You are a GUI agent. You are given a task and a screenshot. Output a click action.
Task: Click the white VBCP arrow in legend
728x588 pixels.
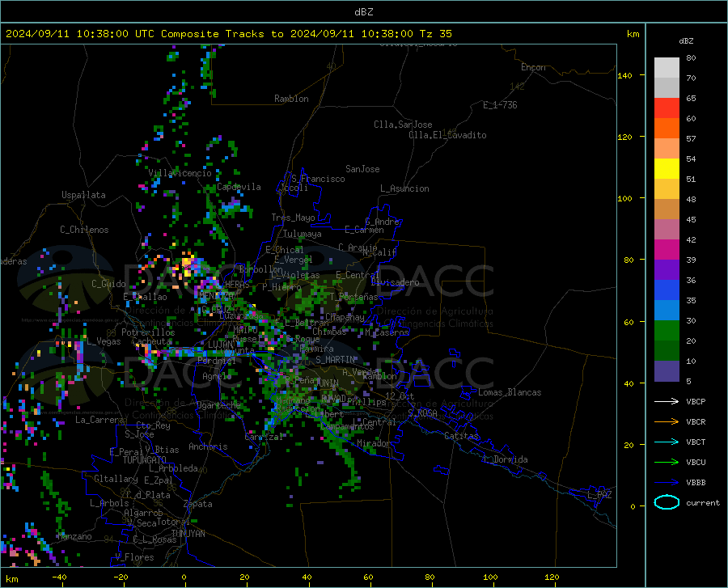667,401
